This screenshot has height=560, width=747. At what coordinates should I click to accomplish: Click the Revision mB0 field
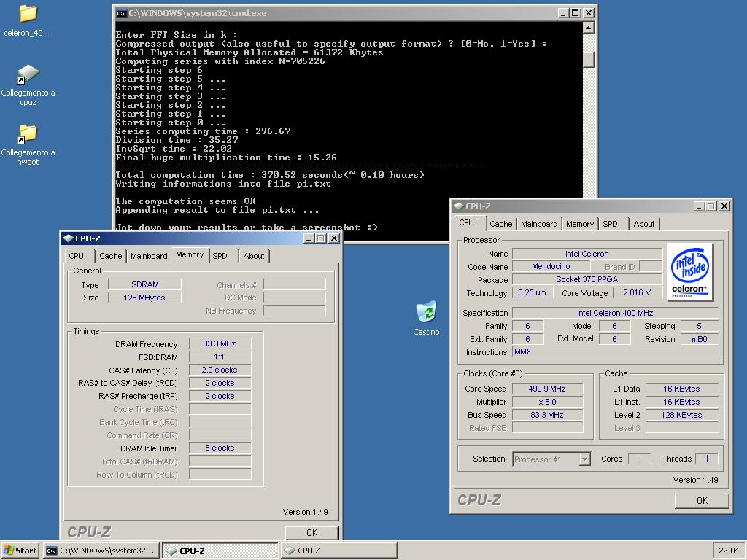click(x=699, y=339)
